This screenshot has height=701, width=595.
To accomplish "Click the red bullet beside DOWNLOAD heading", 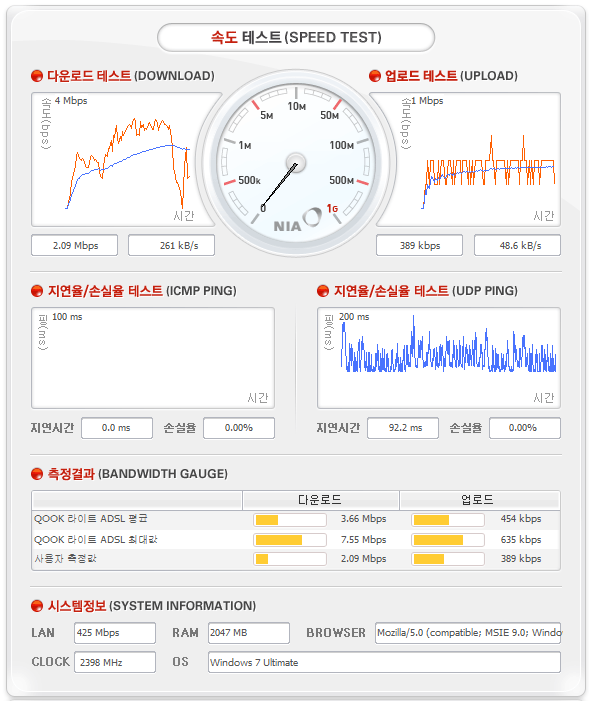I will pyautogui.click(x=37, y=76).
